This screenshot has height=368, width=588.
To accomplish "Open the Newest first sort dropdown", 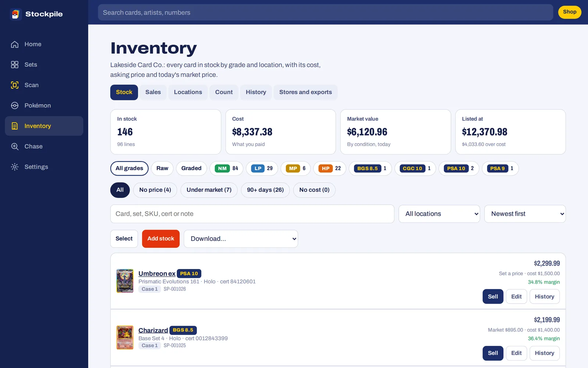I will tap(525, 214).
